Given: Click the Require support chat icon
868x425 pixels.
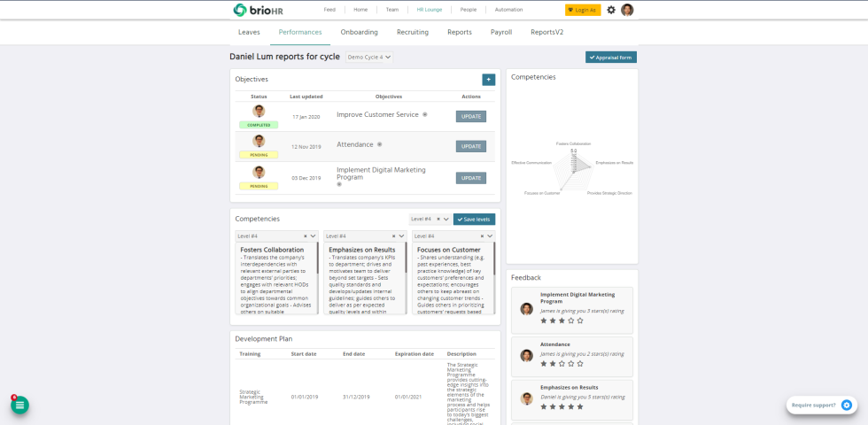Looking at the screenshot, I should click(x=846, y=405).
